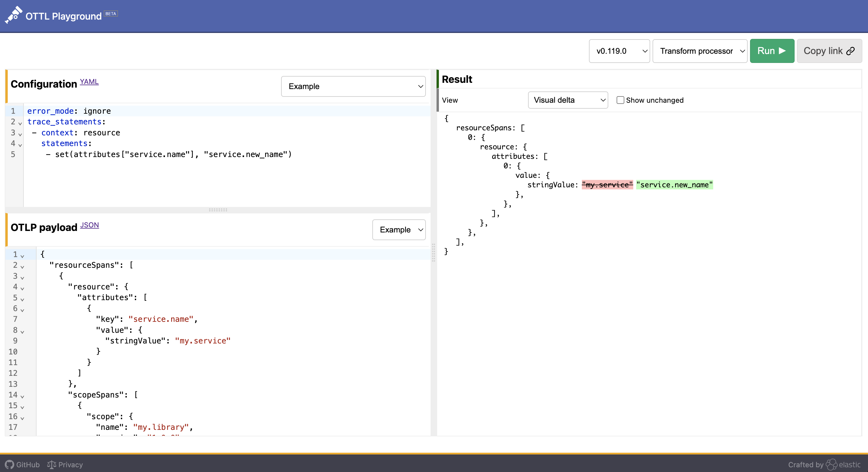Screen dimensions: 868x472
Task: Collapse value fold on payload line 8
Action: point(22,331)
